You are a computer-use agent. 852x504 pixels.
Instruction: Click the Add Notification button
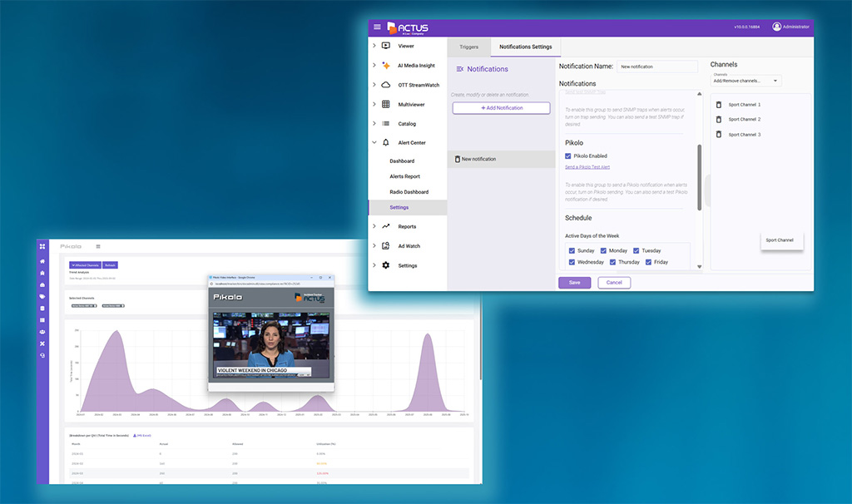tap(501, 108)
